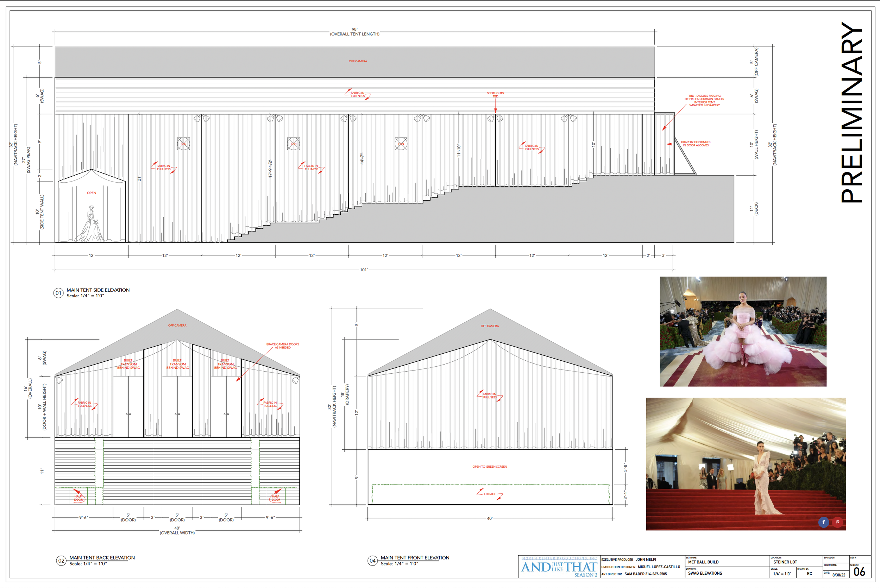The width and height of the screenshot is (880, 588).
Task: Click the red carpet stairs reference photo
Action: [746, 464]
